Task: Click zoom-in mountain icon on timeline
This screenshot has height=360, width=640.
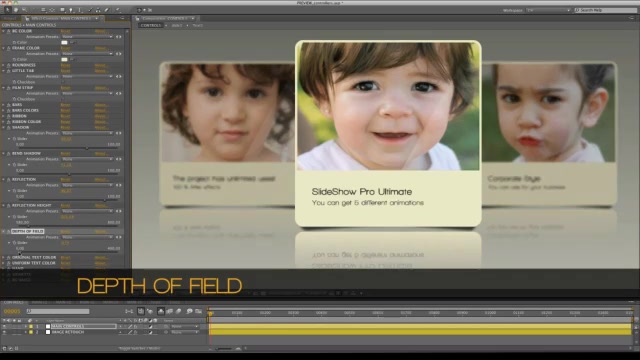Action: [239, 349]
